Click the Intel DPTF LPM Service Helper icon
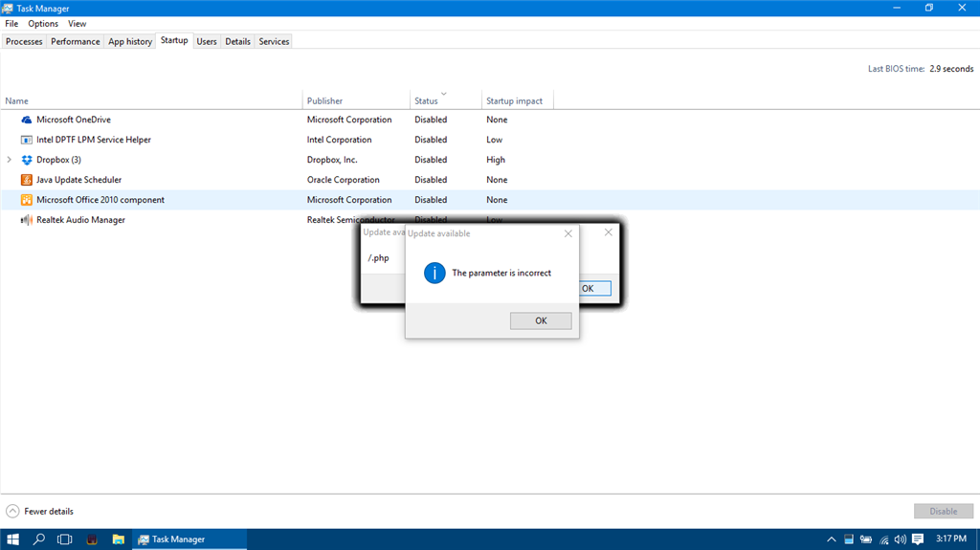This screenshot has height=550, width=980. click(x=26, y=140)
